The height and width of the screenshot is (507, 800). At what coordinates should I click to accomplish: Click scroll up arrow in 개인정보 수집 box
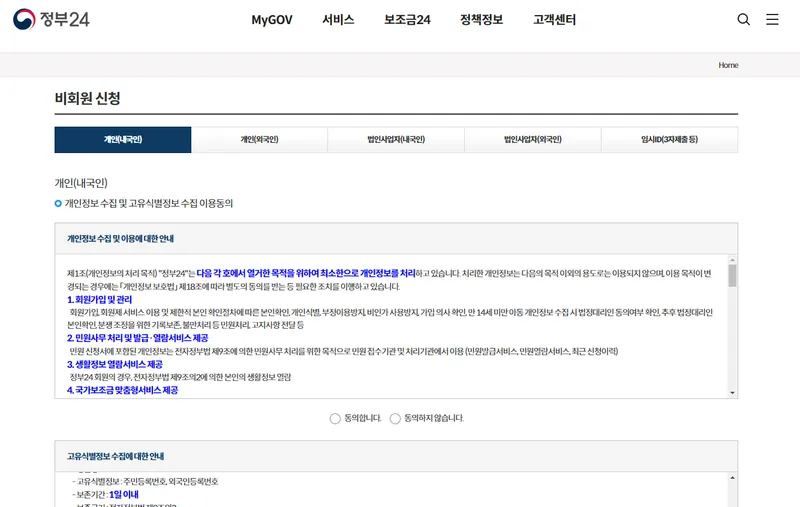tap(732, 260)
